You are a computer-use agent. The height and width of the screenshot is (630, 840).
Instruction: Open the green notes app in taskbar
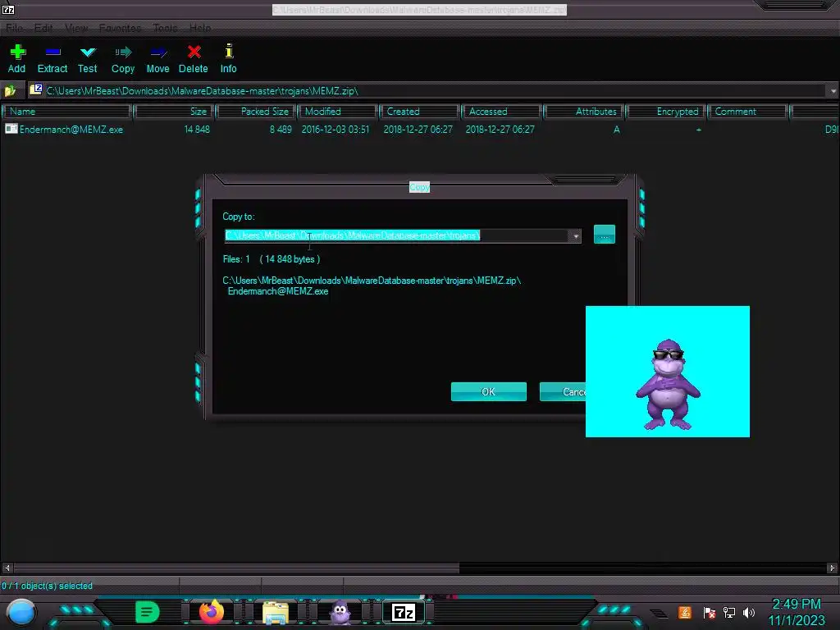click(x=148, y=612)
